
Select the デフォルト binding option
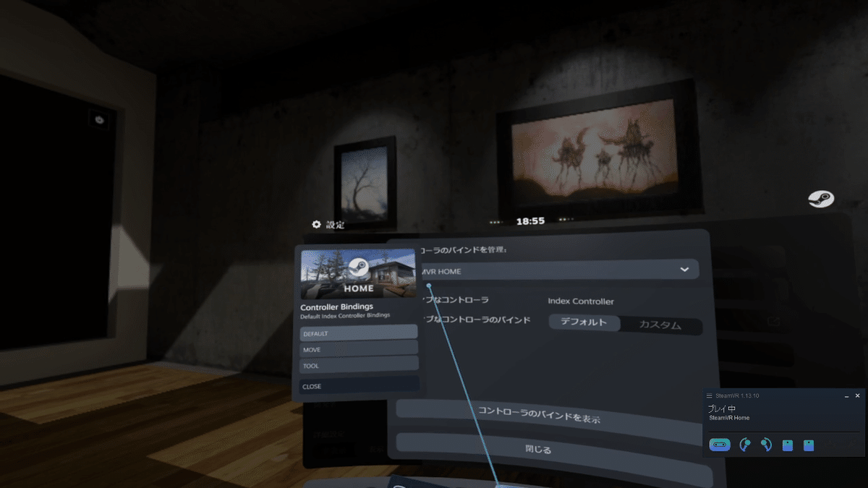click(x=584, y=322)
